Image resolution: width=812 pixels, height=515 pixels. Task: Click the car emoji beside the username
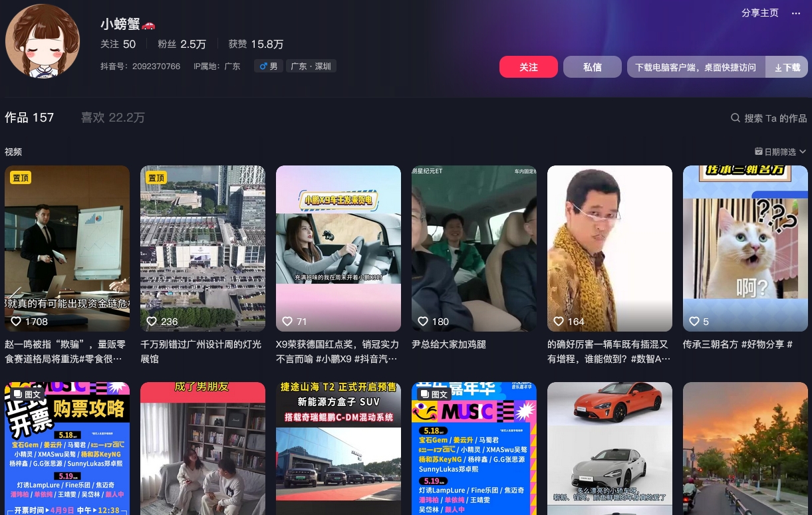coord(148,25)
